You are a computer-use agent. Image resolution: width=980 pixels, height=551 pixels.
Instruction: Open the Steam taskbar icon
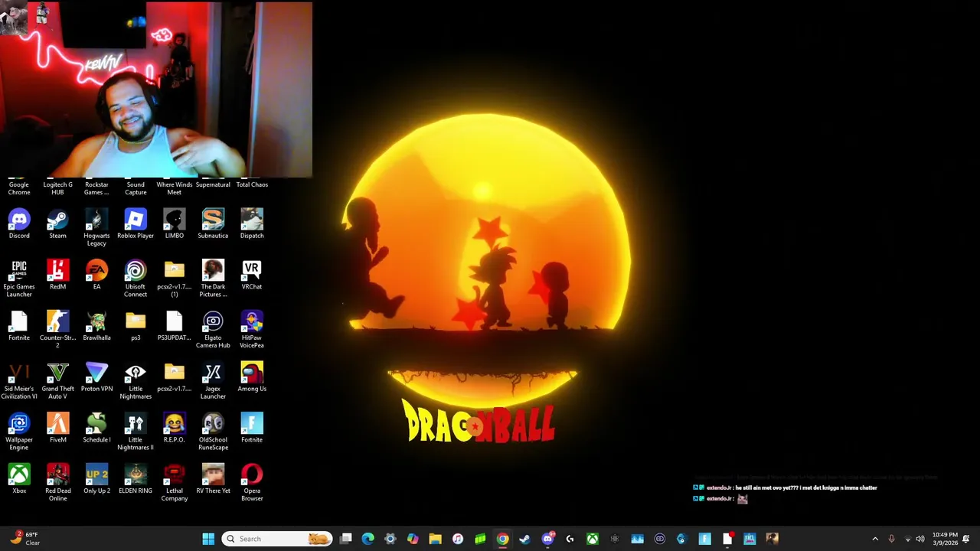[524, 539]
